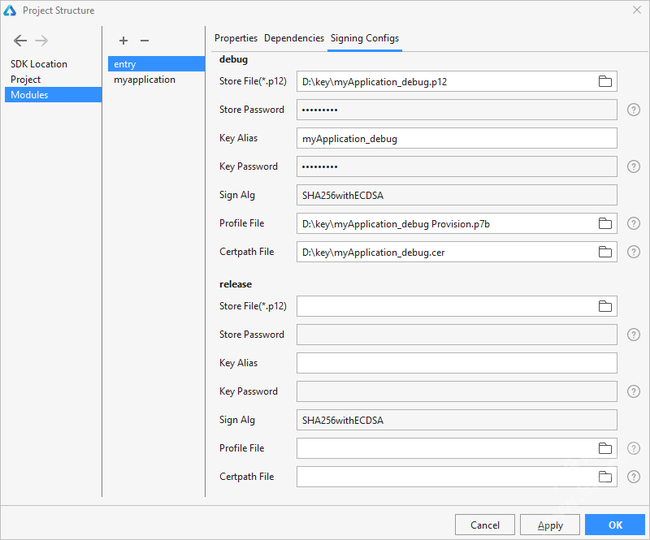Click the Cancel button

pos(485,525)
